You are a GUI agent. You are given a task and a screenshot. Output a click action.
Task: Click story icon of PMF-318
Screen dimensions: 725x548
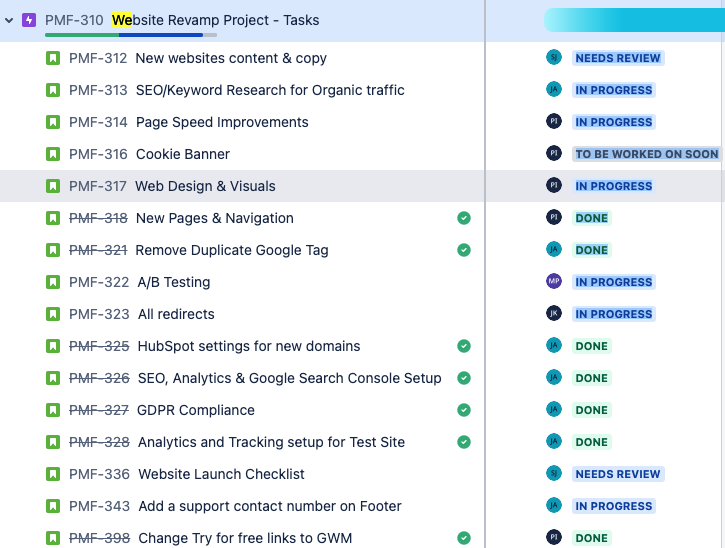click(53, 218)
